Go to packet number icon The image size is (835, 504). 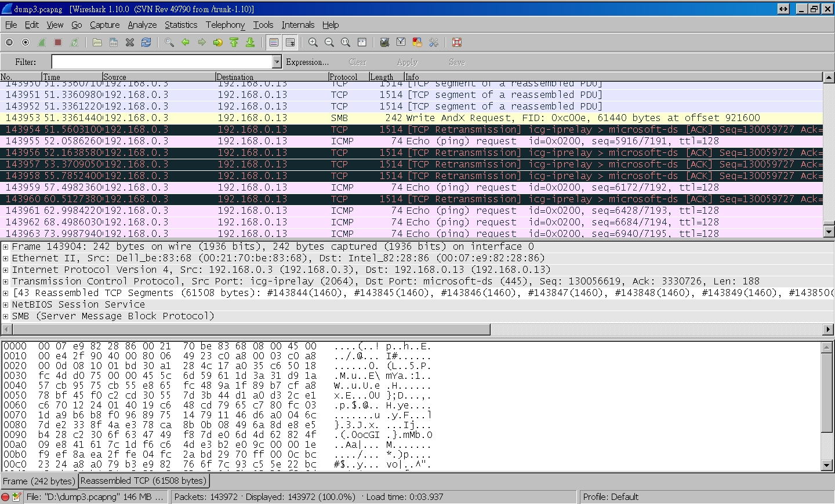coord(218,42)
